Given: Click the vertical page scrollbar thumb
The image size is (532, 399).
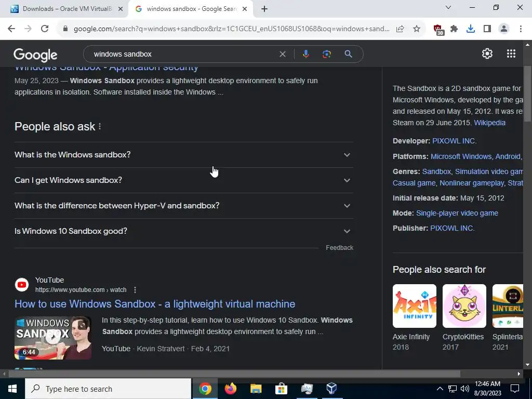Looking at the screenshot, I should coord(528,94).
